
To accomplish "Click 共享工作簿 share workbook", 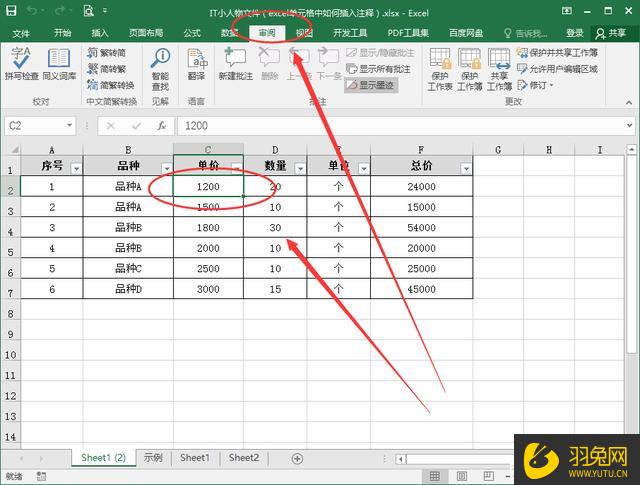I will pyautogui.click(x=499, y=69).
